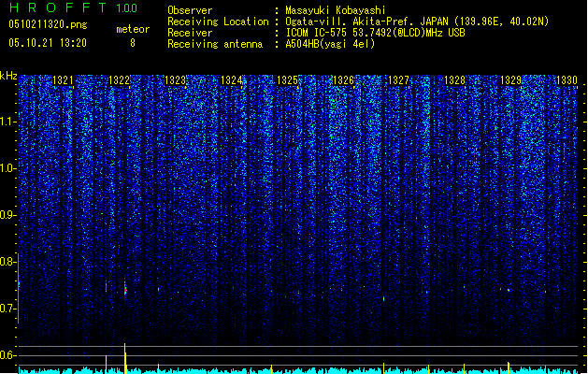Click the 0.6 frequency axis label
This screenshot has width=588, height=374.
click(7, 355)
